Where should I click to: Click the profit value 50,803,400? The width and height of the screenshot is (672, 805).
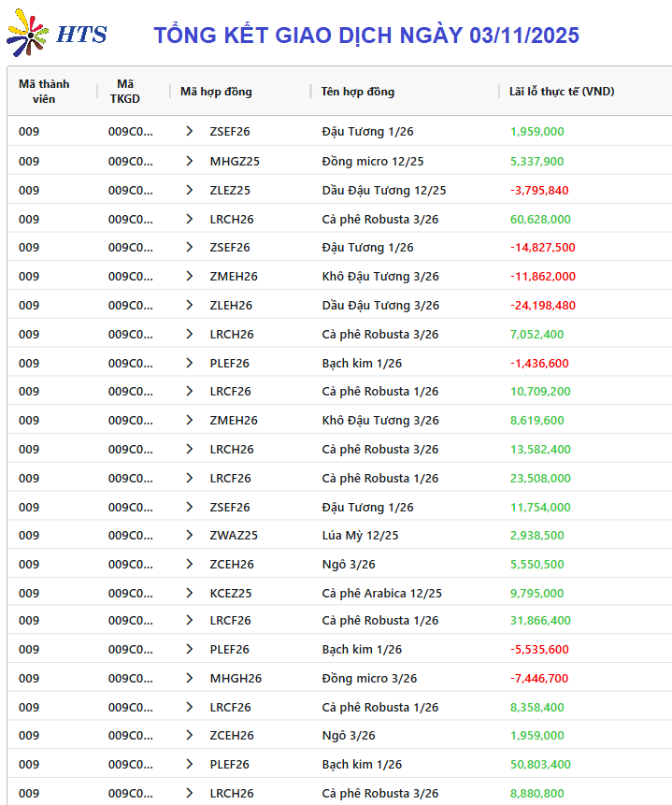[540, 765]
